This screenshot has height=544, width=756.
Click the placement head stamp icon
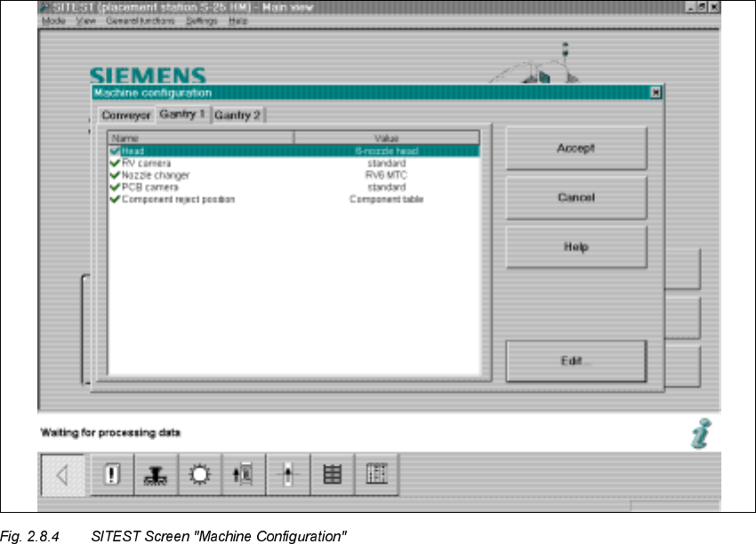click(x=156, y=475)
